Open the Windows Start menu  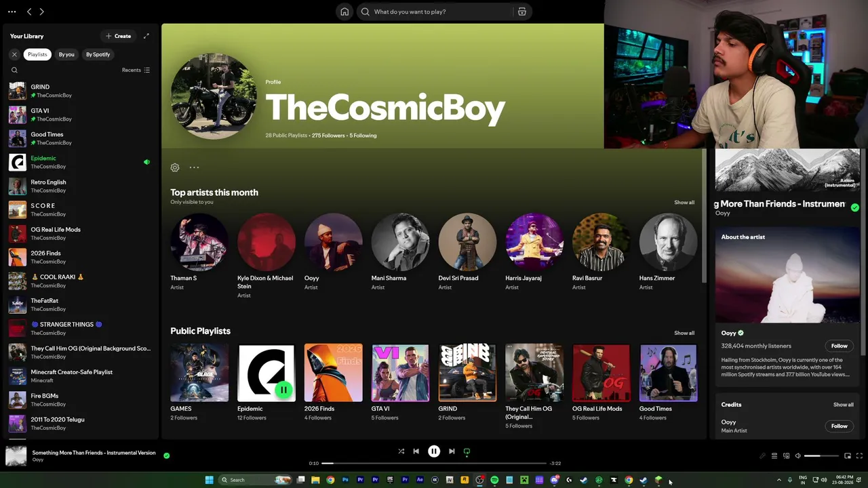coord(209,480)
